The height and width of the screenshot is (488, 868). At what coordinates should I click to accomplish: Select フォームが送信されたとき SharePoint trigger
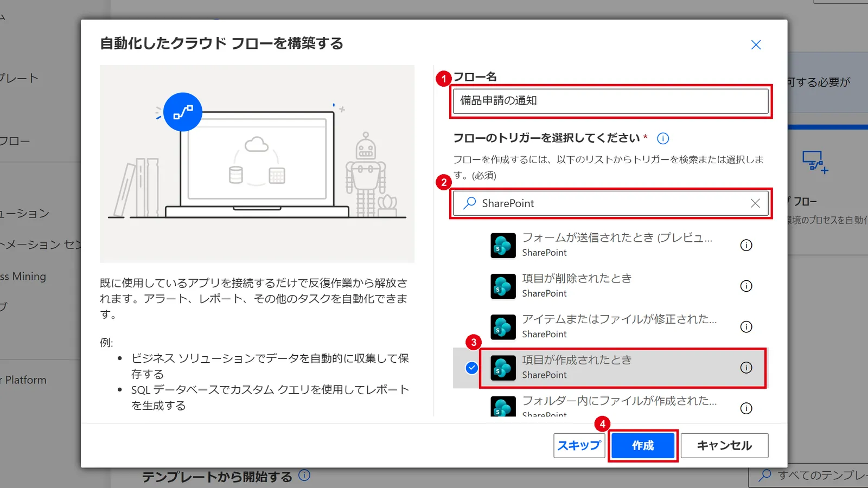point(610,245)
